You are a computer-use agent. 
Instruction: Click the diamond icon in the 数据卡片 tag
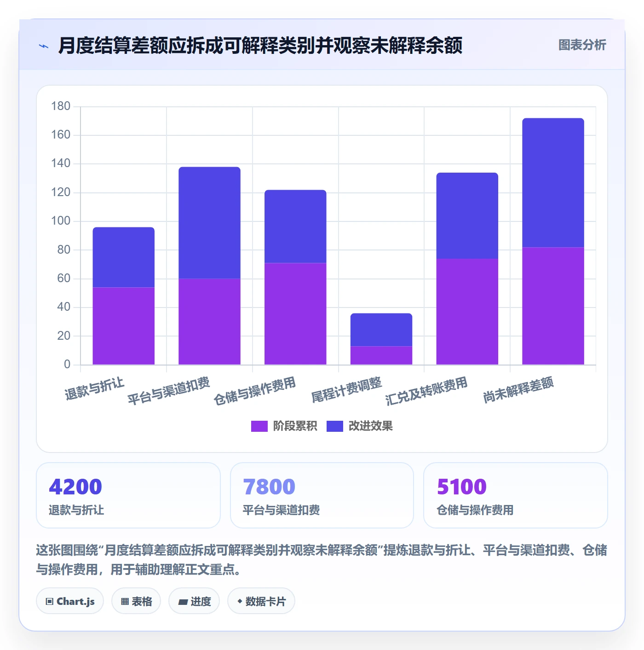(x=240, y=601)
